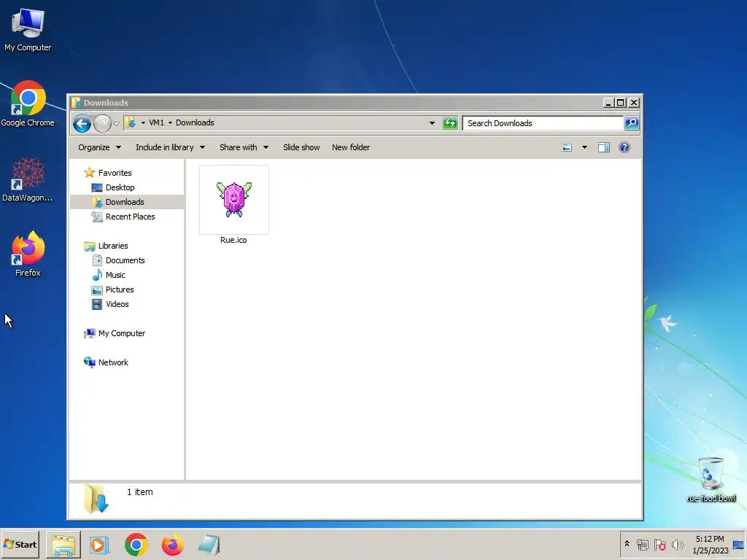Click the Forward navigation arrow

pos(102,124)
